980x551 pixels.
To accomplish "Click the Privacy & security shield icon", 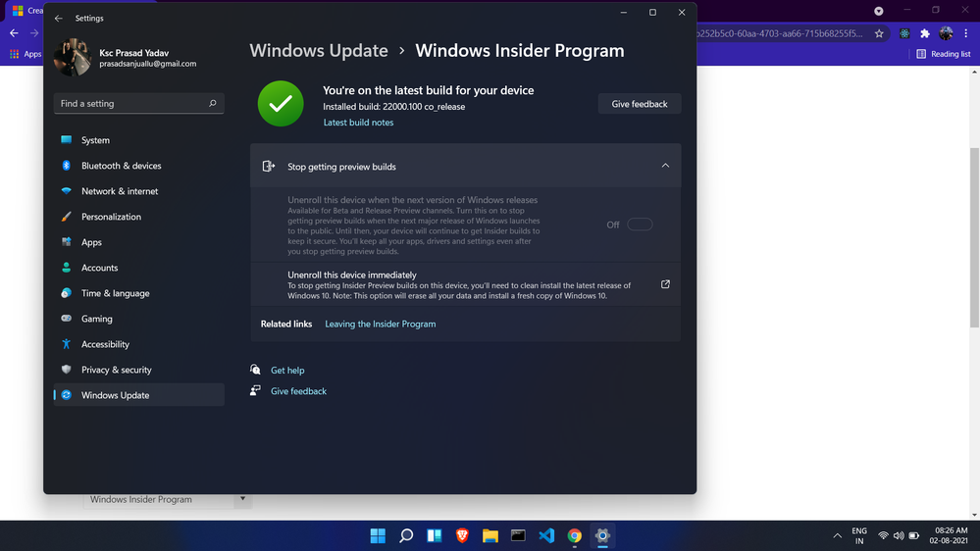I will [x=67, y=370].
